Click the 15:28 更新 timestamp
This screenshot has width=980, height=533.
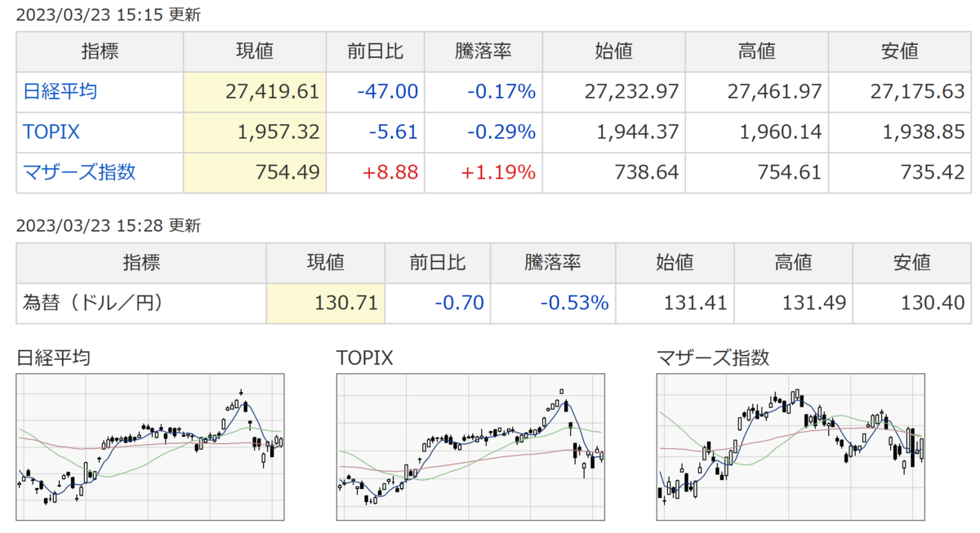click(x=109, y=226)
